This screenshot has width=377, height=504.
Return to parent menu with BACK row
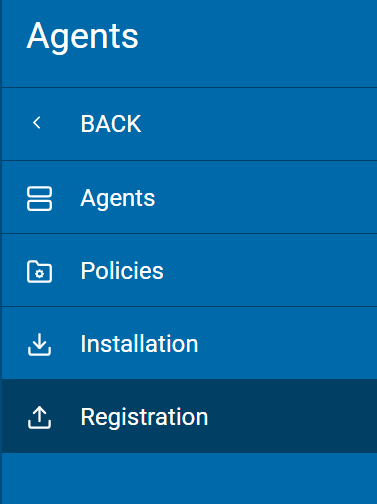[189, 124]
